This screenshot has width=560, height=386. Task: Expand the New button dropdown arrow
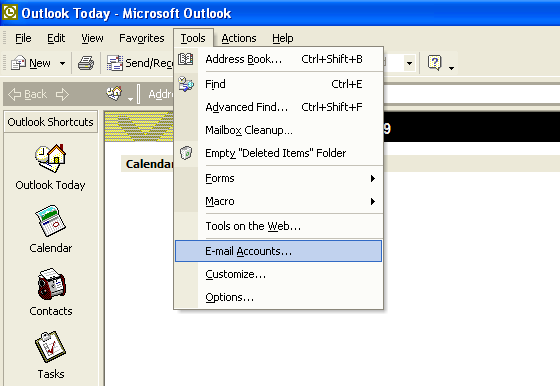[x=62, y=64]
